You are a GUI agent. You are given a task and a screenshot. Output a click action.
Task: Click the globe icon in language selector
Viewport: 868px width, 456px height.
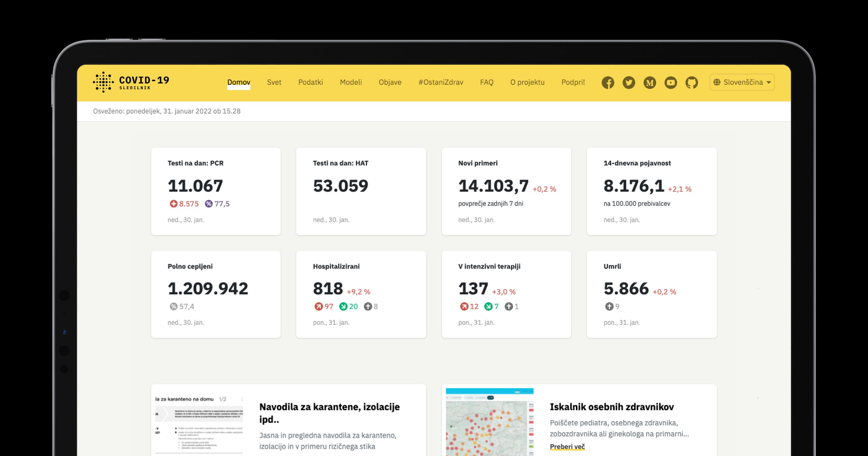pyautogui.click(x=717, y=82)
